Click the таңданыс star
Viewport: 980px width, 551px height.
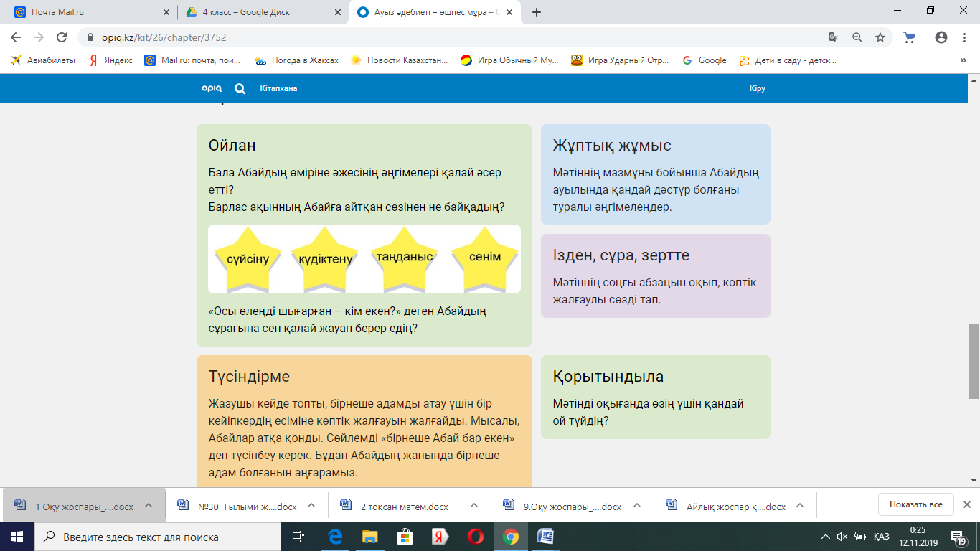404,259
